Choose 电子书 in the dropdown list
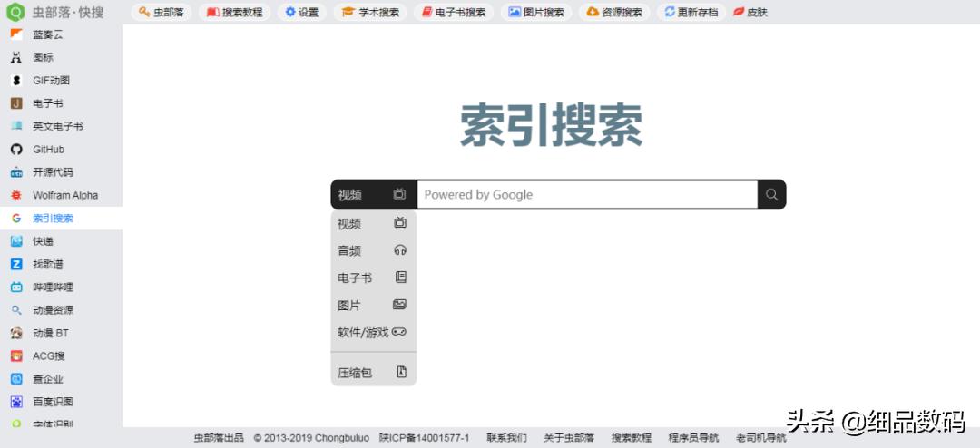The height and width of the screenshot is (448, 980). click(373, 278)
